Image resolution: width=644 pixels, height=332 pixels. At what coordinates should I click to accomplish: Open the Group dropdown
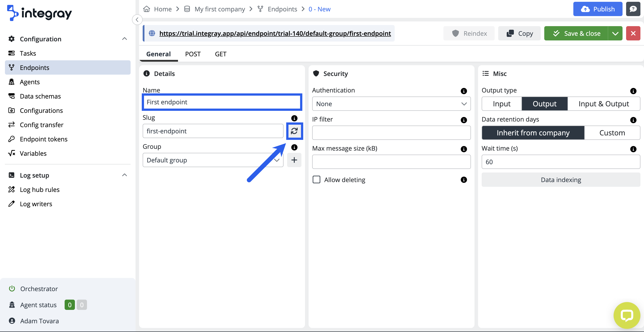coord(212,160)
